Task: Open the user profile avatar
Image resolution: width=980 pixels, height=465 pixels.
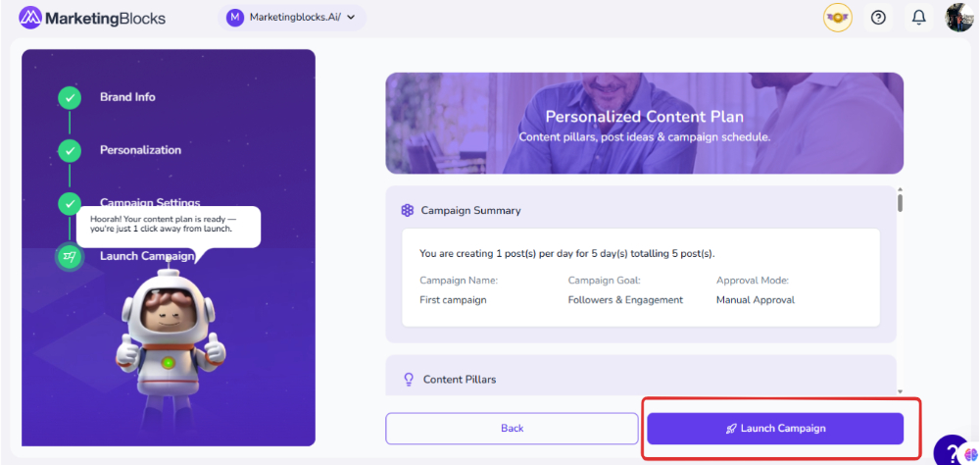Action: (x=958, y=18)
